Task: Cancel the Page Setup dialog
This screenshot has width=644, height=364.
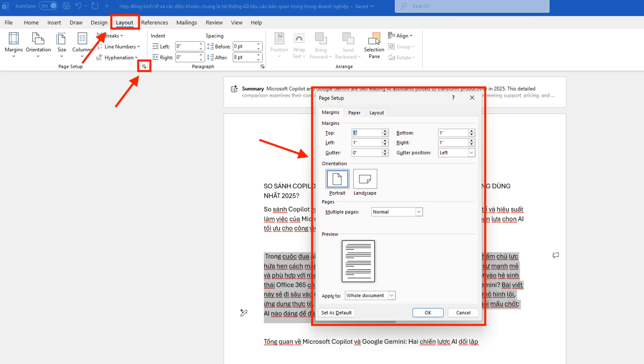Action: pos(463,313)
